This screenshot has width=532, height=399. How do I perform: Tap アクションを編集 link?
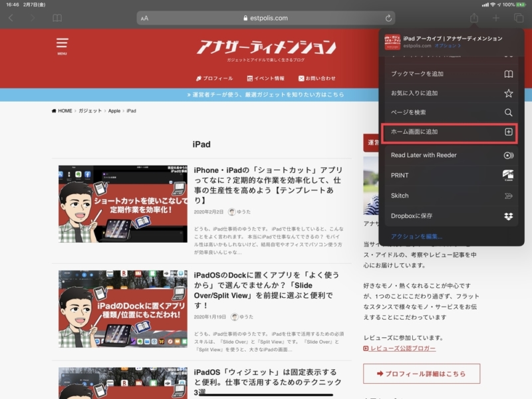416,237
